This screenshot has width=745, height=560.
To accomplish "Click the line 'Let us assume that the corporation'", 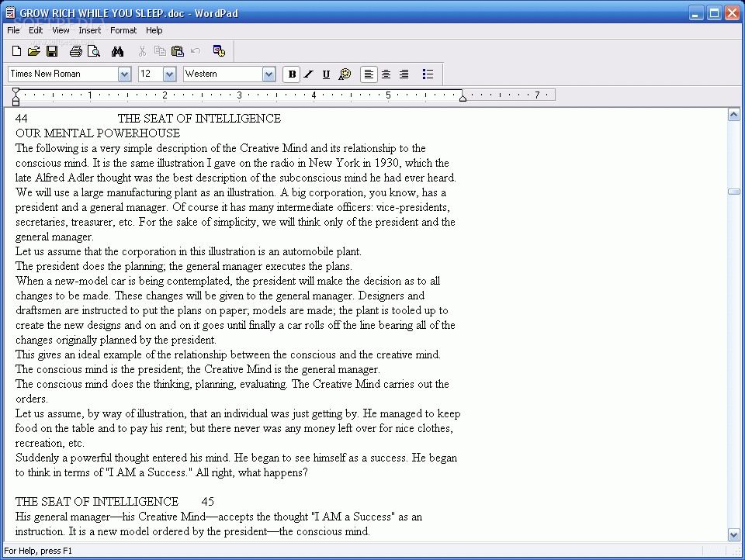I will point(188,252).
